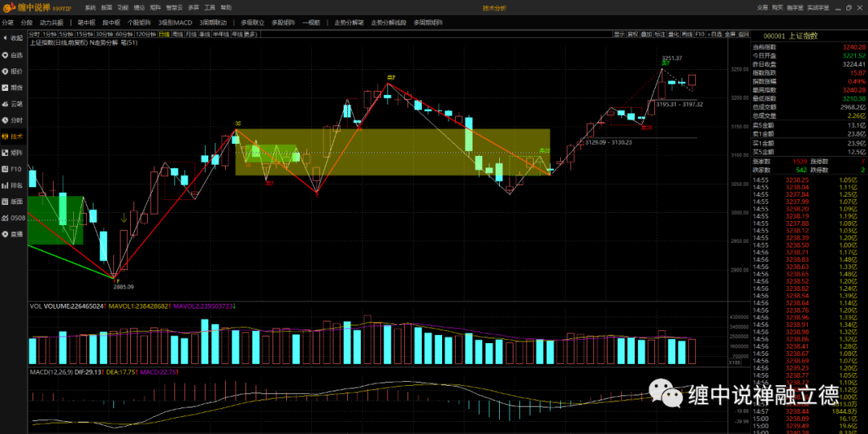Toggle 个股矩阵 in toolbar
Image resolution: width=868 pixels, height=434 pixels.
pyautogui.click(x=139, y=23)
